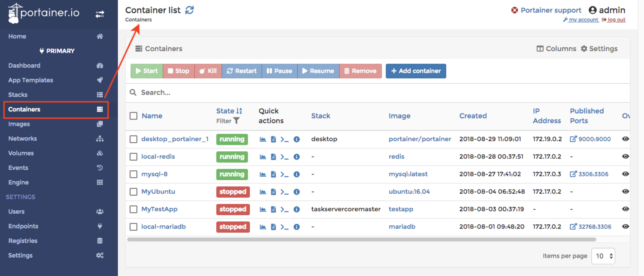The image size is (644, 276).
Task: Open the items per page dropdown
Action: [x=603, y=256]
